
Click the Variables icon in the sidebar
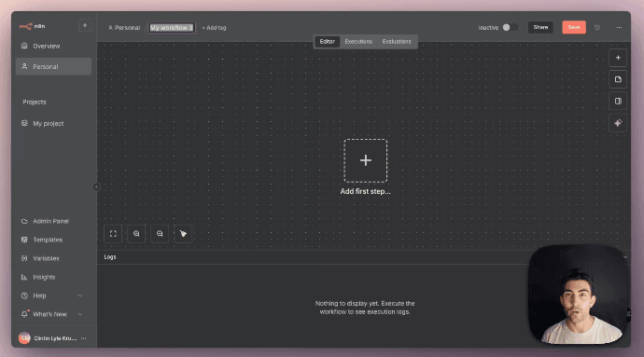click(24, 258)
